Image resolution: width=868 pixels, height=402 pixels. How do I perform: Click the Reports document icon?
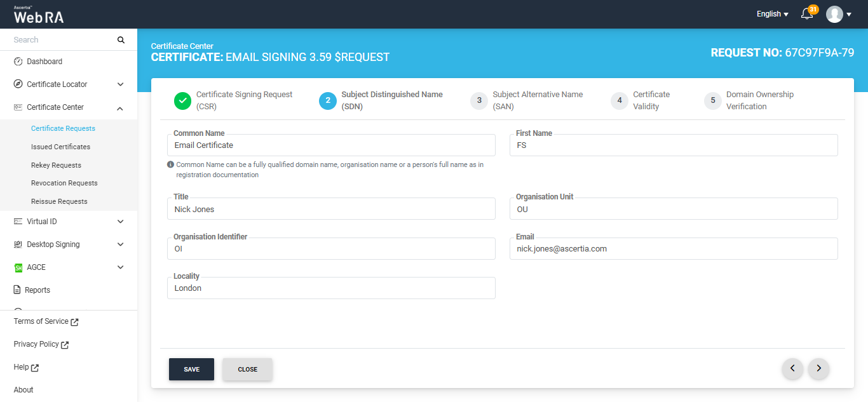point(18,290)
